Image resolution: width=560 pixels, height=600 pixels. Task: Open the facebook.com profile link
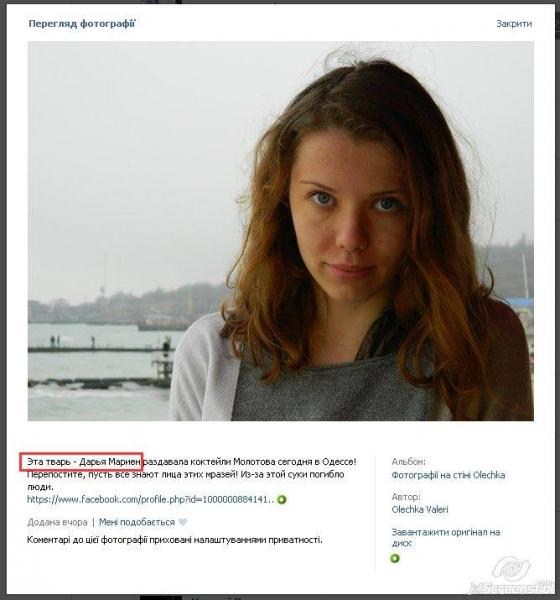click(150, 499)
